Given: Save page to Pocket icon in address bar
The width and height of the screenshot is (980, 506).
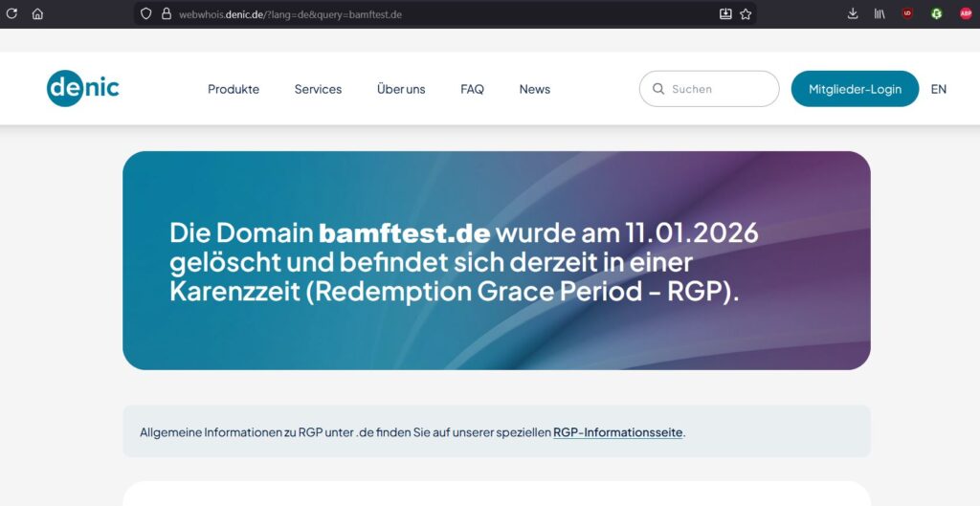Looking at the screenshot, I should pos(725,13).
